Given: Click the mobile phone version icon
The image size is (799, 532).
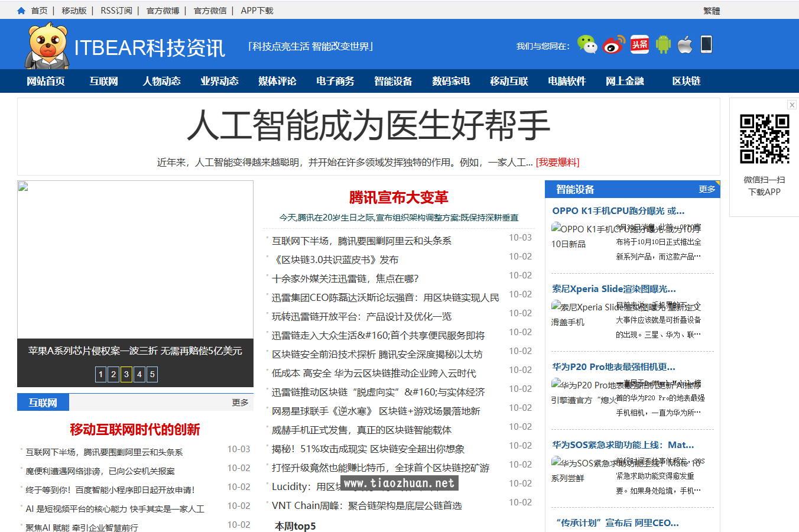Looking at the screenshot, I should [707, 44].
